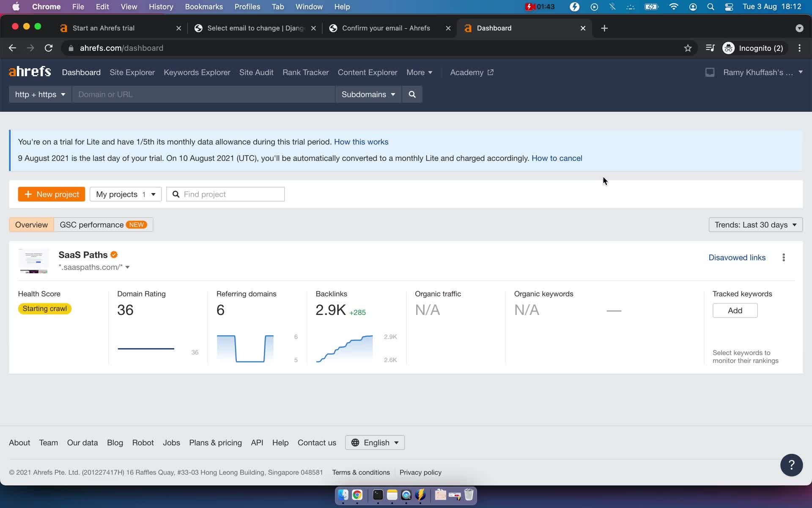Click the How this works link

(361, 141)
